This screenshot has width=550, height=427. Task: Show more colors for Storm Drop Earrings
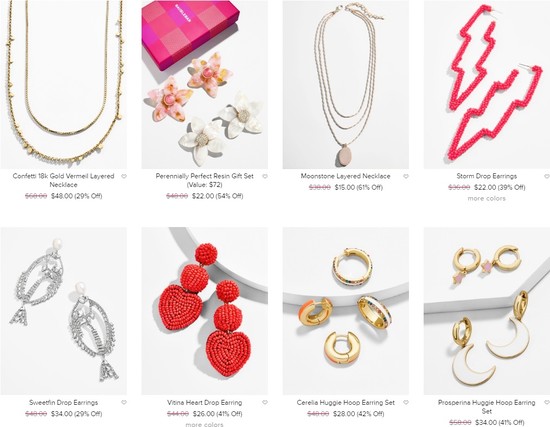pos(487,199)
